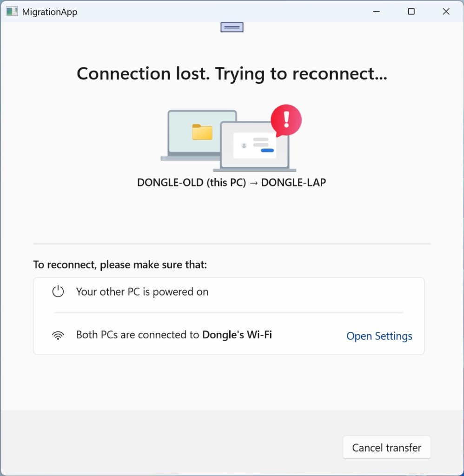
Task: Click the power icon beside the first checklist item
Action: tap(58, 291)
